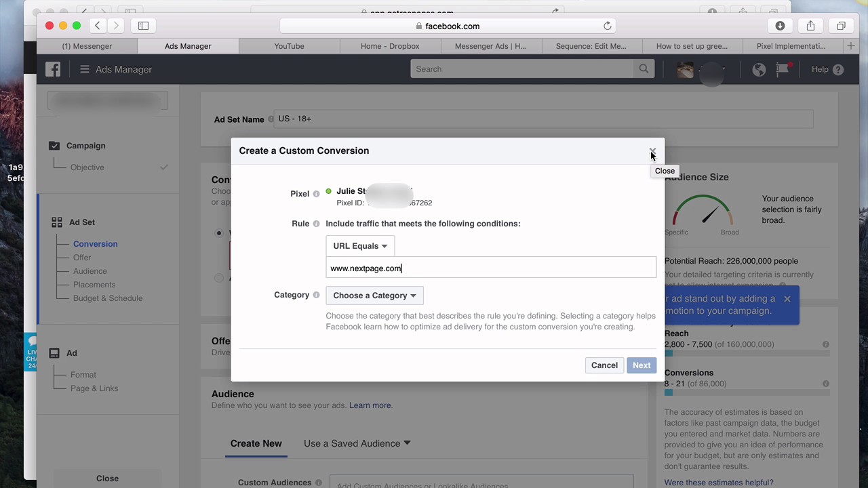Screen dimensions: 868x488
Task: Select Audience in the sidebar
Action: click(x=90, y=271)
